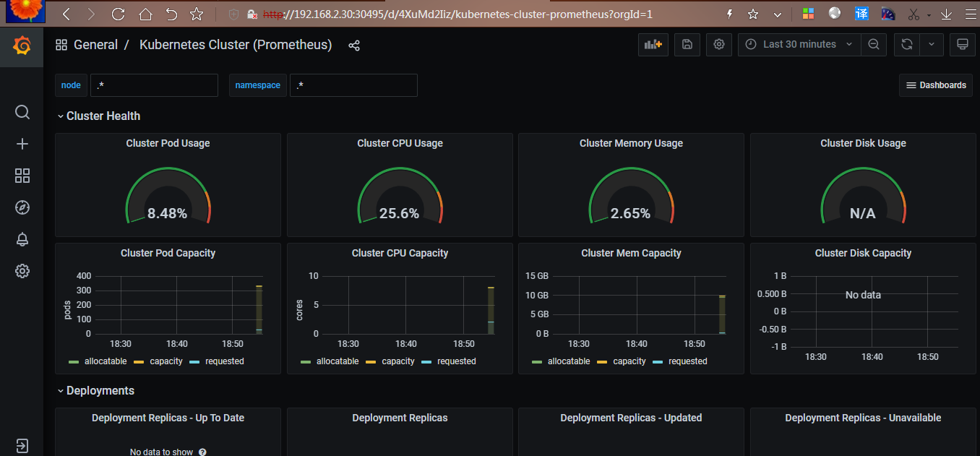980x456 pixels.
Task: Click the bookmark star left of address bar
Action: [x=196, y=14]
